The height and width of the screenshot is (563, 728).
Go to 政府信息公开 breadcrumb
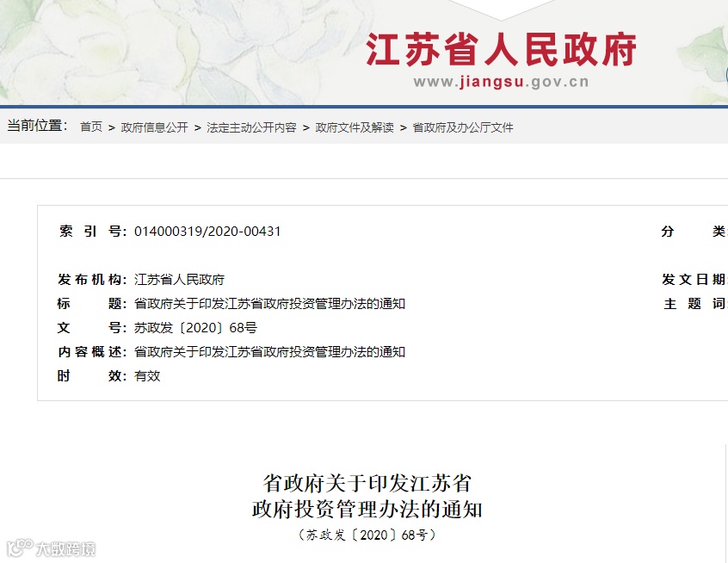[154, 127]
